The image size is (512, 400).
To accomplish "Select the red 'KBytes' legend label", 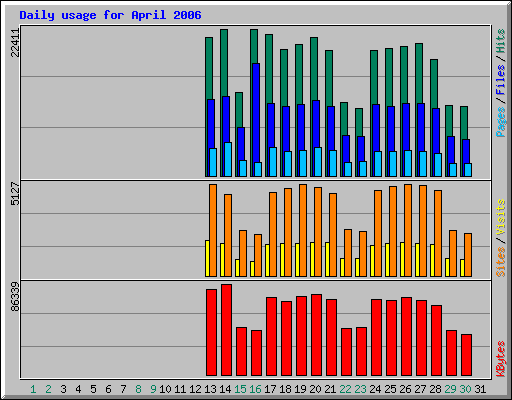I will coord(501,359).
